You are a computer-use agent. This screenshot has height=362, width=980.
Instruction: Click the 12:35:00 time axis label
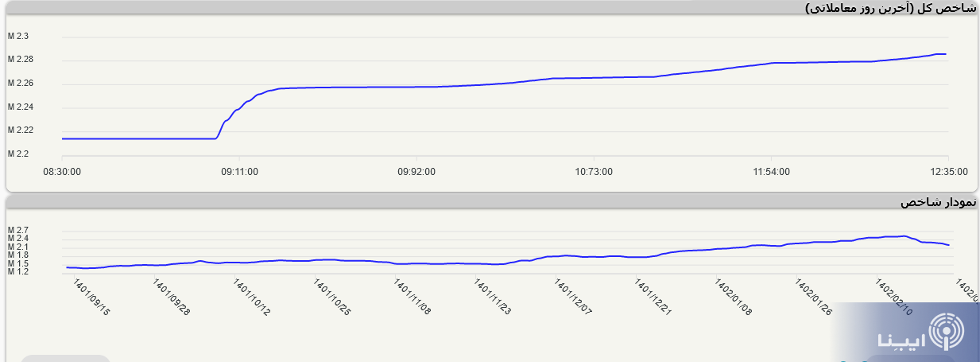click(x=948, y=171)
